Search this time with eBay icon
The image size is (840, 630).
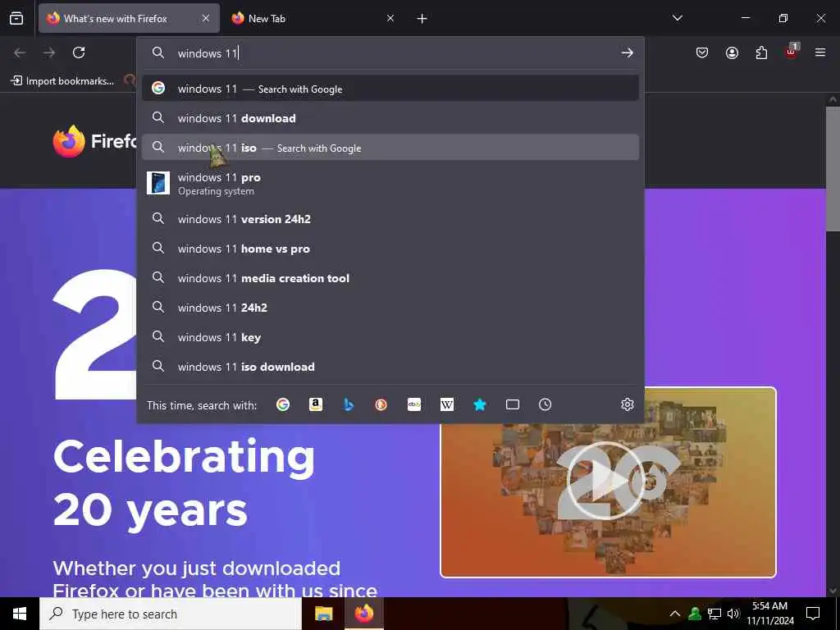click(414, 404)
